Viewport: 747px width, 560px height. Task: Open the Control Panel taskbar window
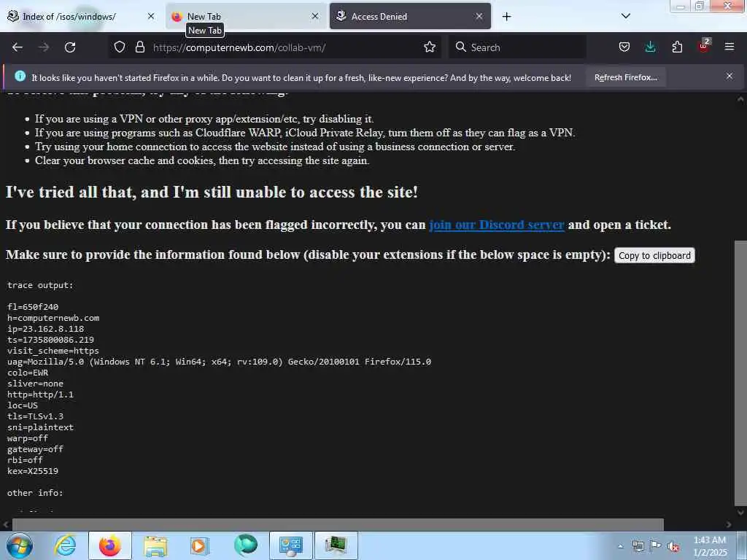coord(290,545)
